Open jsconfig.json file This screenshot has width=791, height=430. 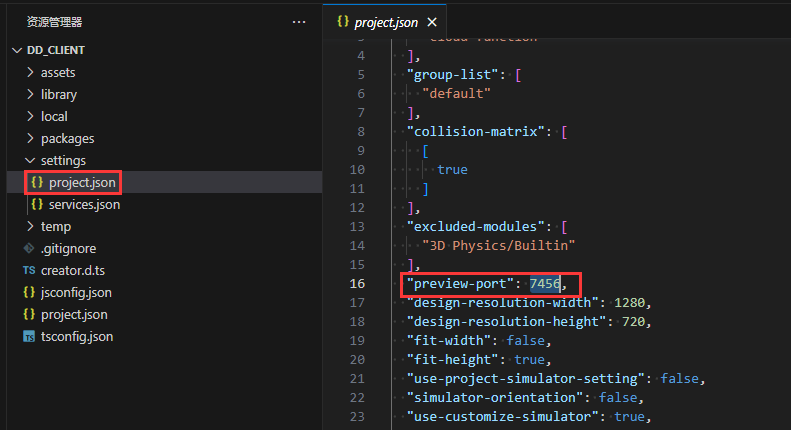(x=76, y=292)
